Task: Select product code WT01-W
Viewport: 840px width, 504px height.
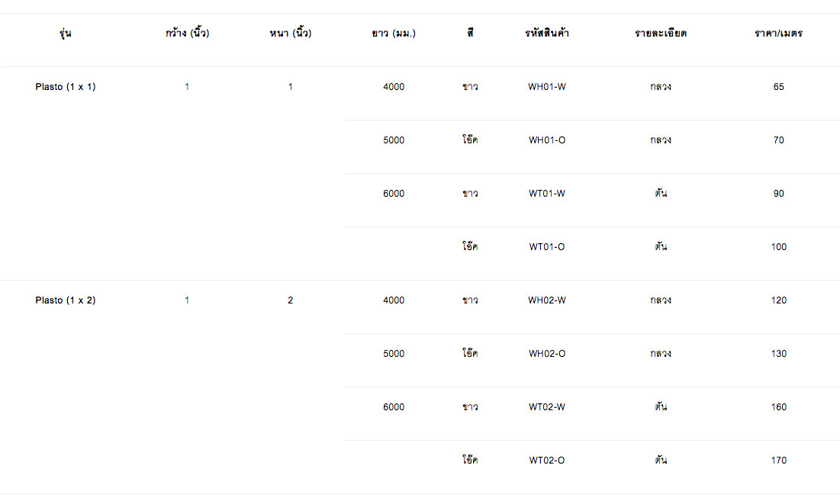Action: tap(547, 194)
